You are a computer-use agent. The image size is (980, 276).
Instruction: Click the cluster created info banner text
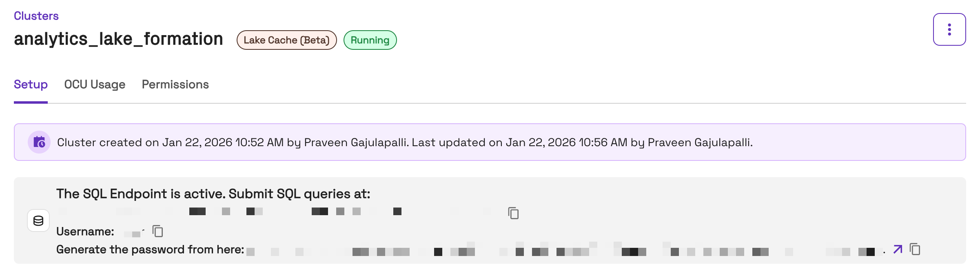click(405, 142)
